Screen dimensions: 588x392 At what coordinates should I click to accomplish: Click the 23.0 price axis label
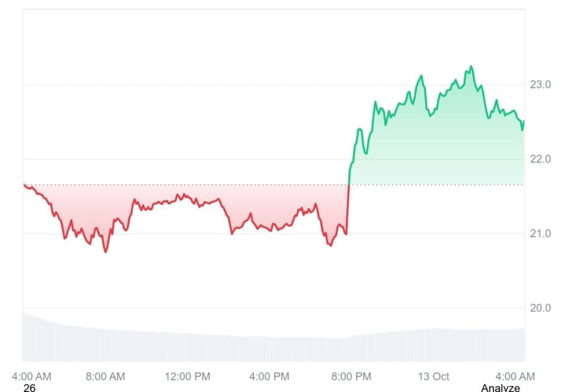(x=540, y=84)
